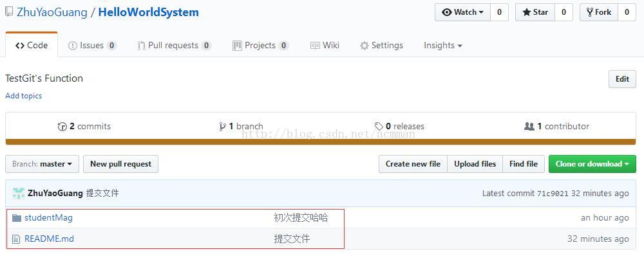Click the Issues tab circle icon

tap(73, 46)
